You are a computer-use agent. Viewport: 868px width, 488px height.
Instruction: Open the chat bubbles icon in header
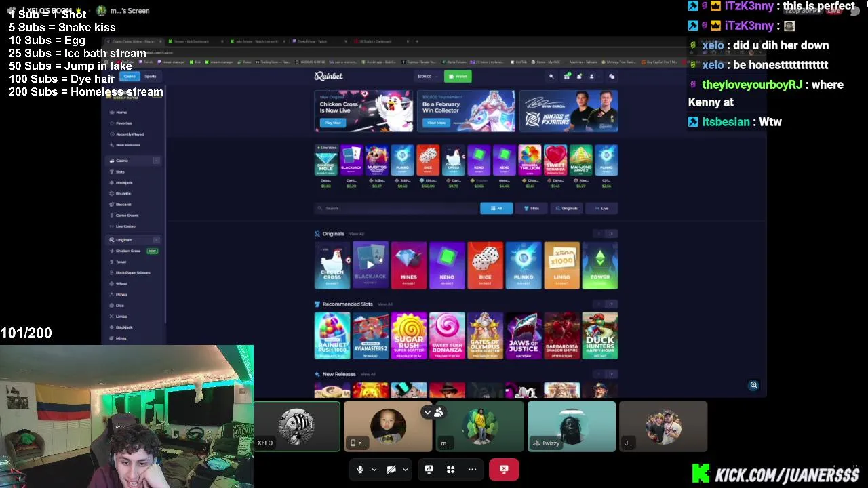coord(612,77)
